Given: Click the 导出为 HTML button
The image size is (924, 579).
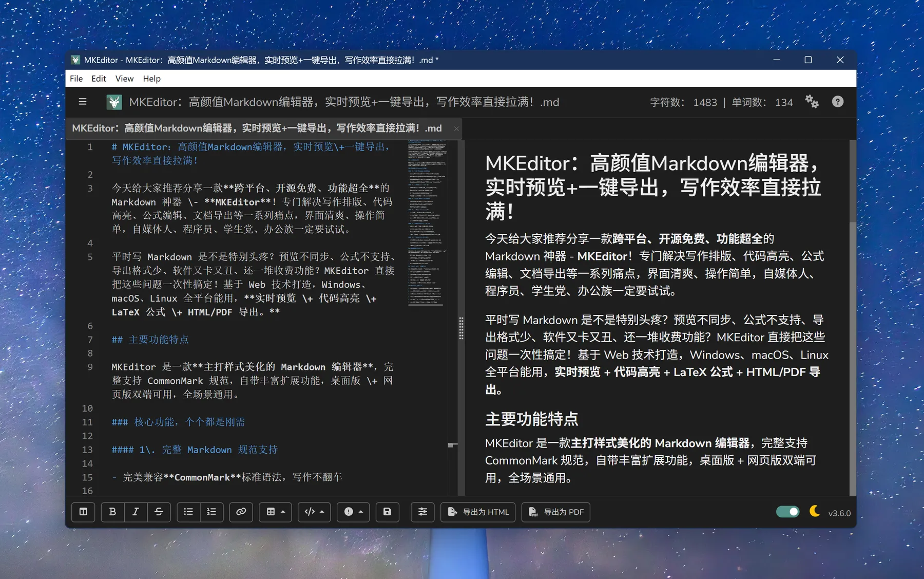Looking at the screenshot, I should tap(478, 512).
